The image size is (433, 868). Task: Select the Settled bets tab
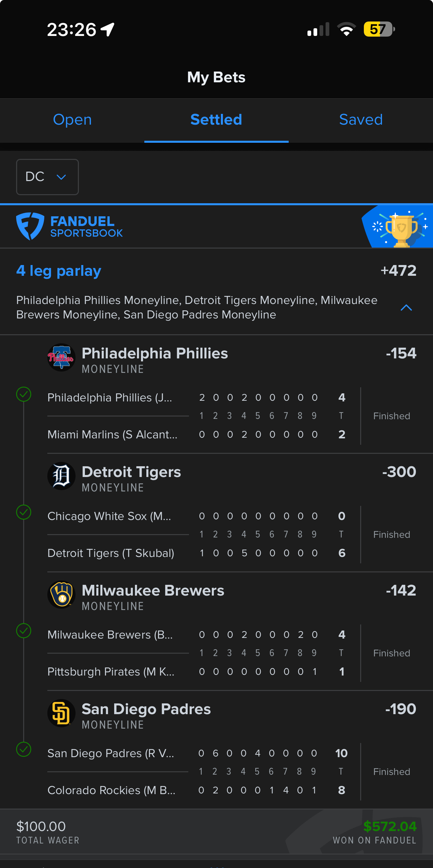[216, 120]
